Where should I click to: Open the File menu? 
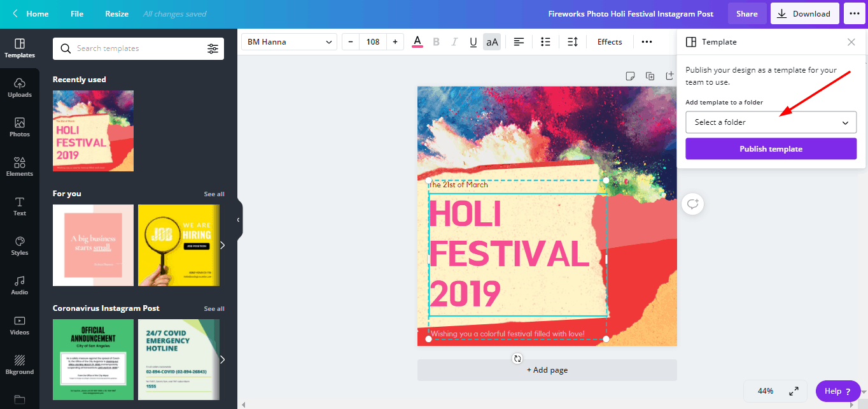pos(77,13)
